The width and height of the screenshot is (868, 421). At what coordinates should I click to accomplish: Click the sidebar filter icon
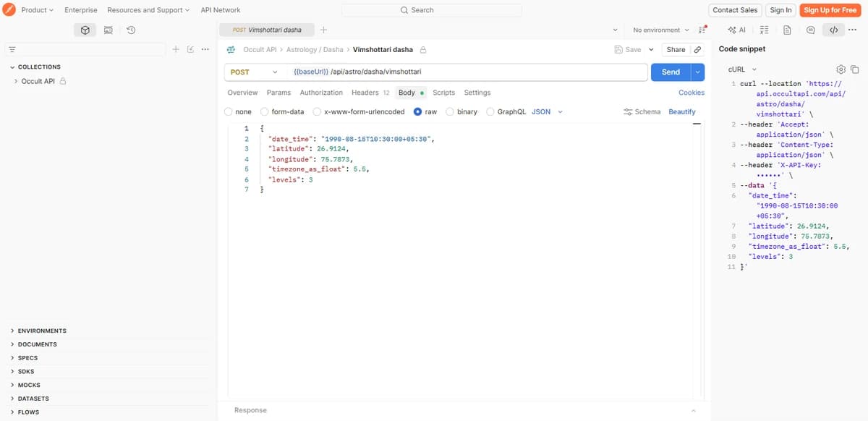pyautogui.click(x=12, y=49)
